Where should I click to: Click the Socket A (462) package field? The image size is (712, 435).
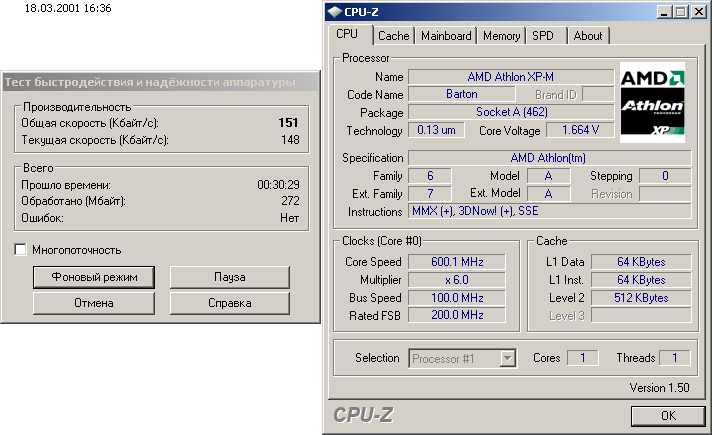[x=511, y=112]
